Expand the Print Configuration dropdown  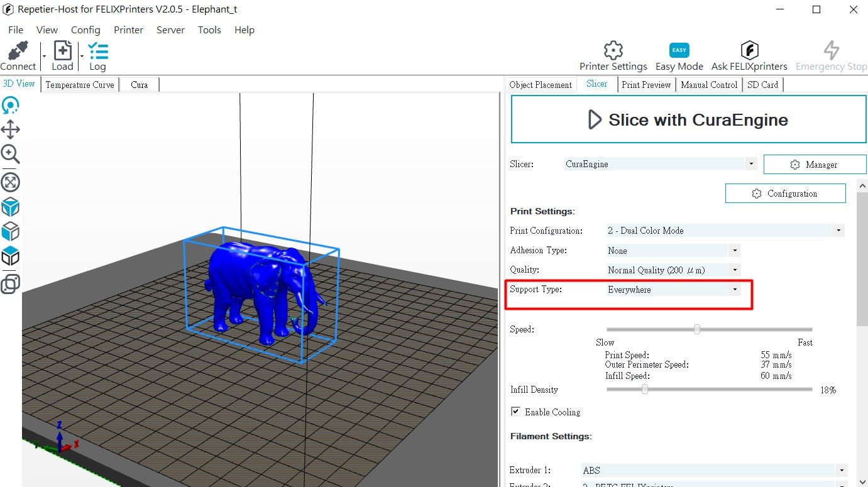[838, 231]
